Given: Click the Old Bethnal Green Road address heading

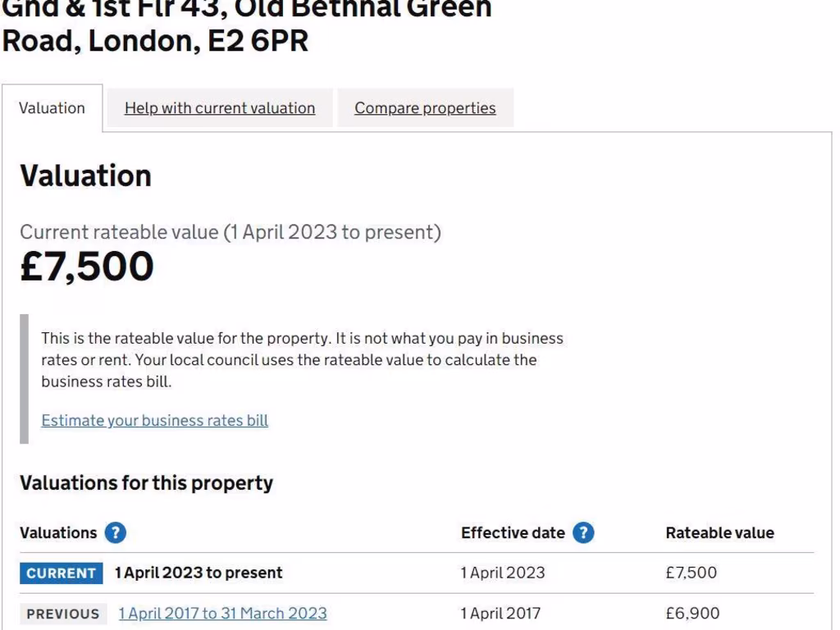Looking at the screenshot, I should 246,25.
